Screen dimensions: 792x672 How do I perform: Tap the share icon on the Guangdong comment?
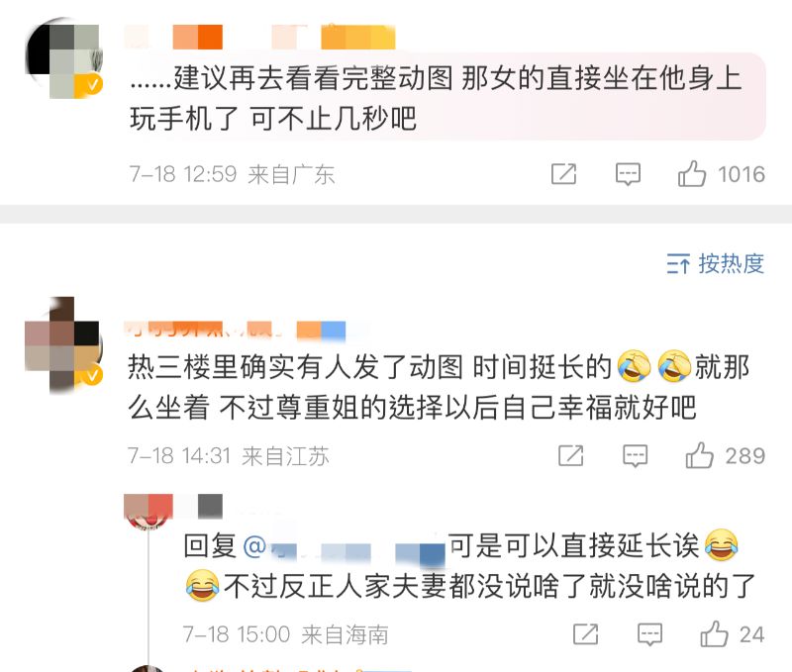tap(563, 174)
